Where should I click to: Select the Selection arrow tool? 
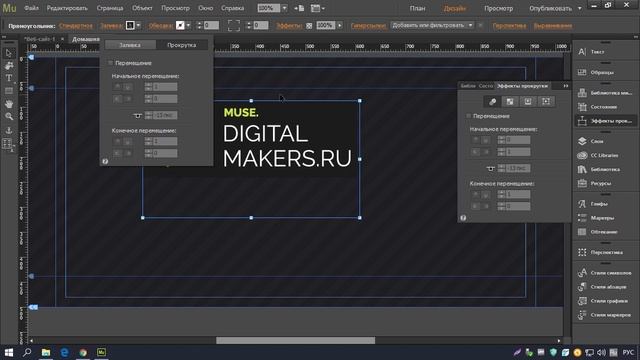click(x=9, y=53)
